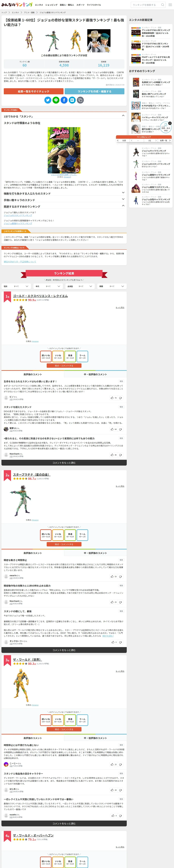Share on Twitter icon
This screenshot has height=868, width=174.
click(48, 100)
